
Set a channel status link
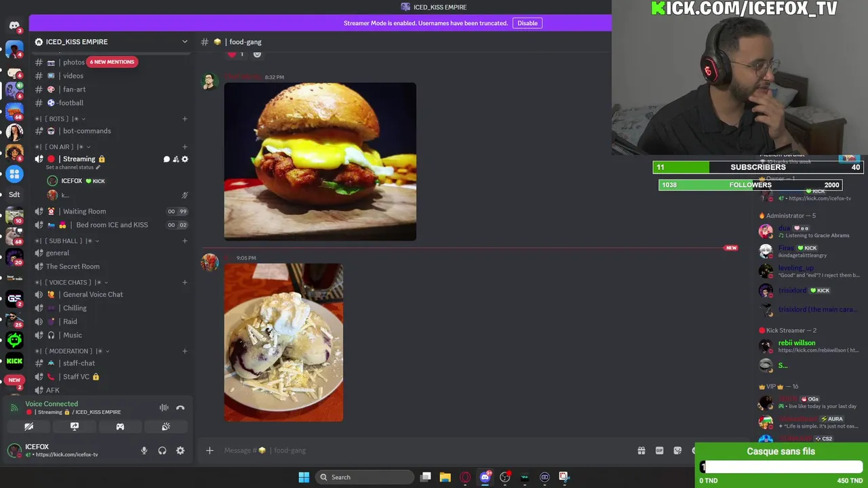[73, 167]
